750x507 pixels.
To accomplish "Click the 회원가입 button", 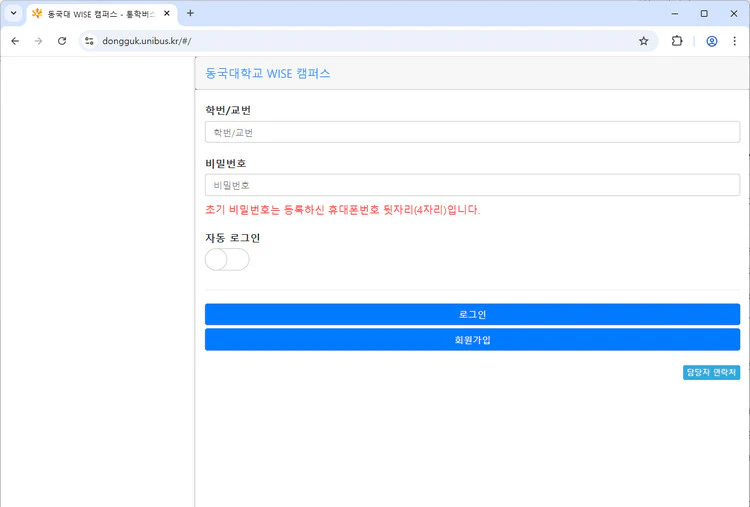I will click(x=472, y=340).
